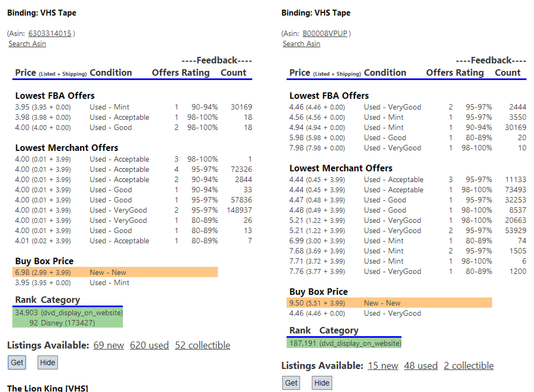The height and width of the screenshot is (392, 534).
Task: Open the 48 used listings link
Action: point(420,366)
